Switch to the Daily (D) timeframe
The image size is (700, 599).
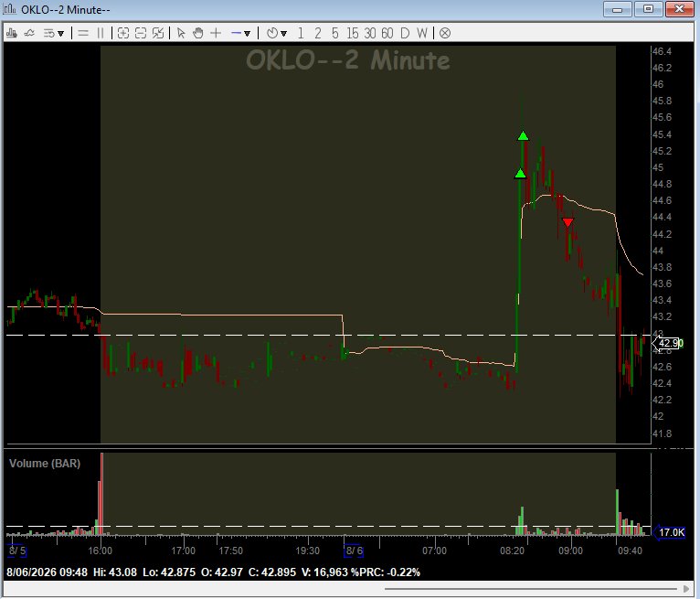click(x=405, y=33)
